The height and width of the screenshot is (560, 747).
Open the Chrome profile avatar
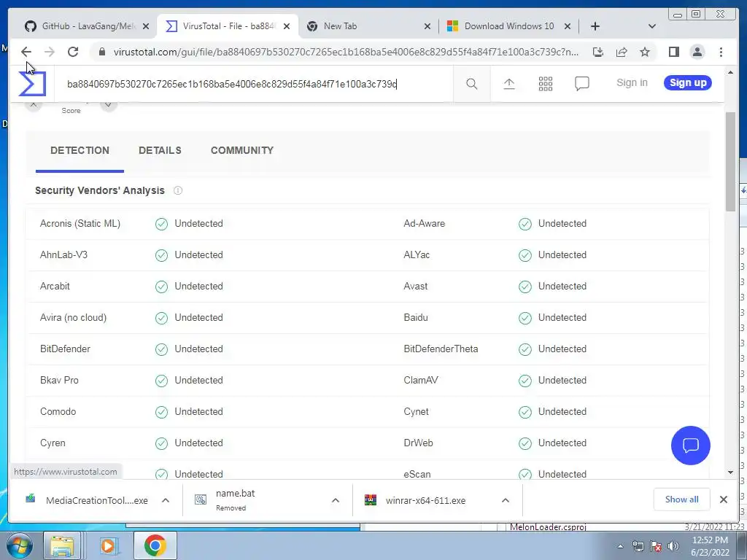coord(697,52)
